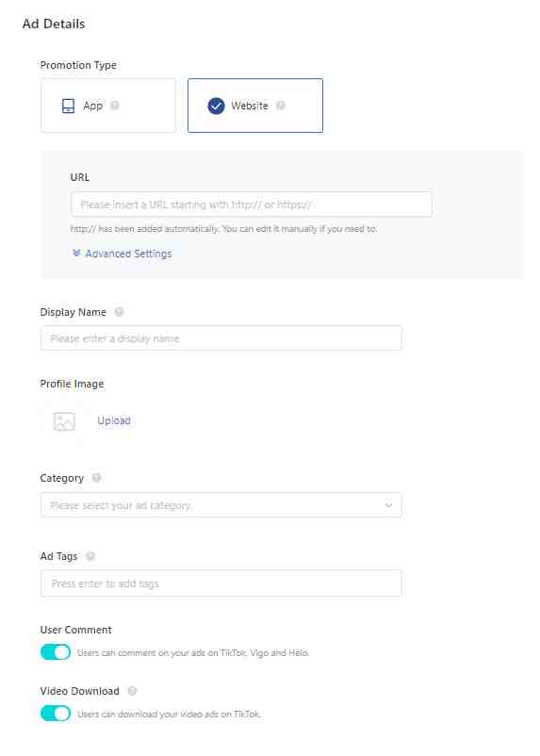540x756 pixels.
Task: Click the Category help icon
Action: tap(96, 478)
